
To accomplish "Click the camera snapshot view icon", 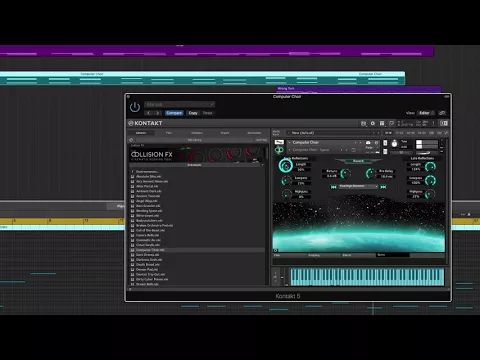I will pyautogui.click(x=368, y=143).
